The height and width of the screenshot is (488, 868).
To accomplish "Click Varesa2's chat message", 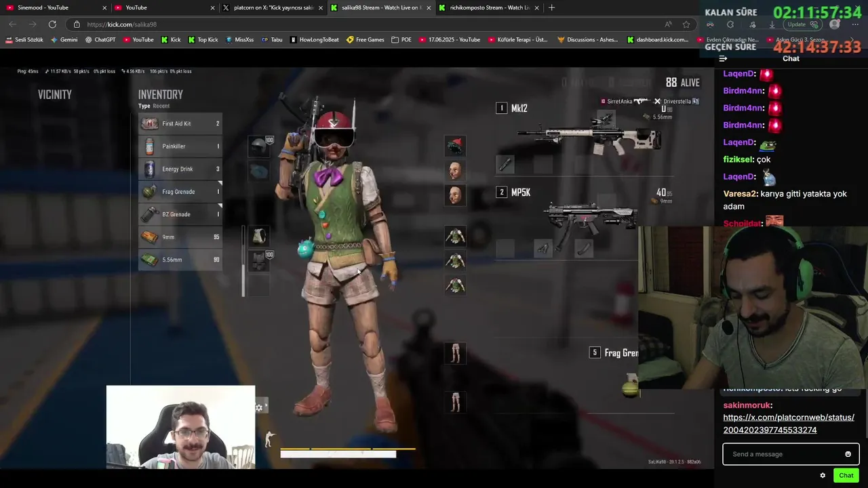I will click(x=785, y=200).
